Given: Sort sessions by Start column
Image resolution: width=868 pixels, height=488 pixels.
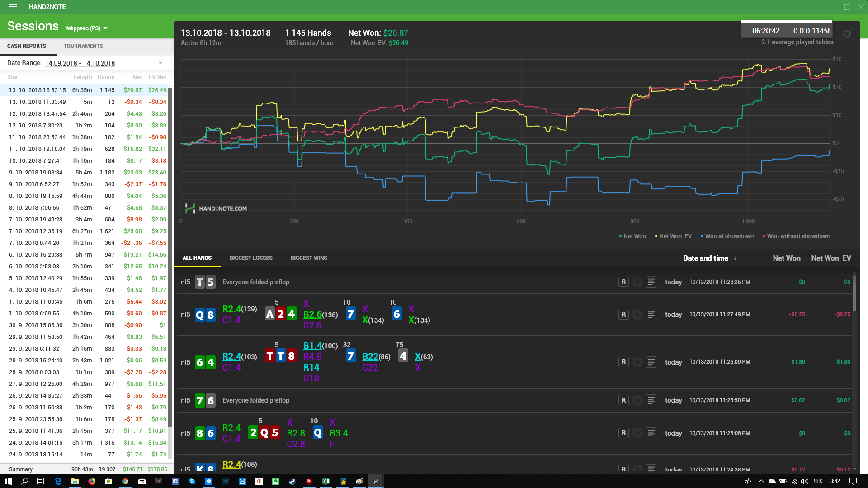Looking at the screenshot, I should [14, 77].
